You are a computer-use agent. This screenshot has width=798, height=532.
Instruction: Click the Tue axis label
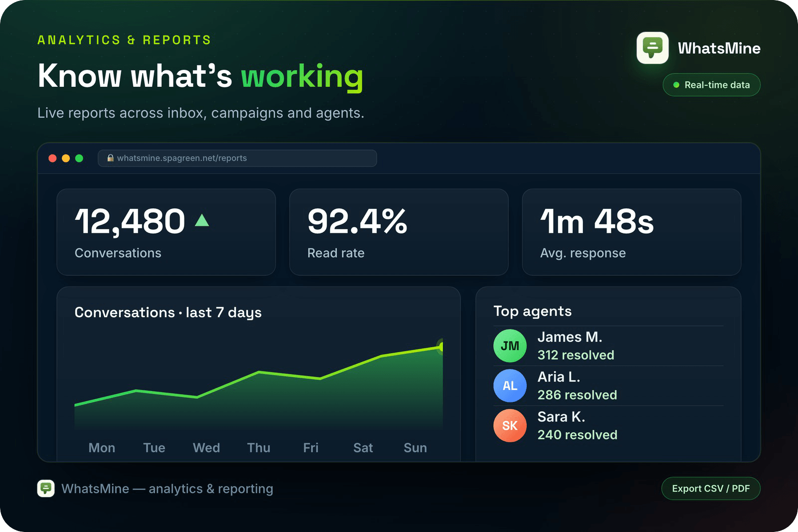point(154,448)
